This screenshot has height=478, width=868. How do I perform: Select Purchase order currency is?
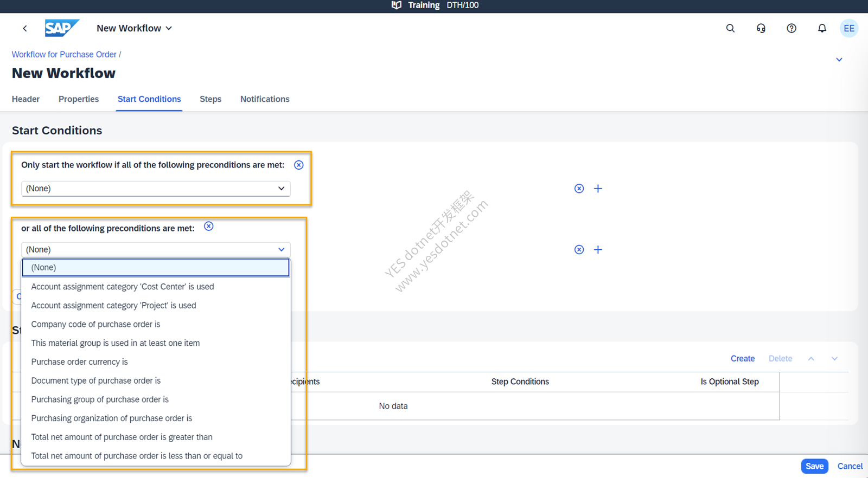(x=156, y=362)
